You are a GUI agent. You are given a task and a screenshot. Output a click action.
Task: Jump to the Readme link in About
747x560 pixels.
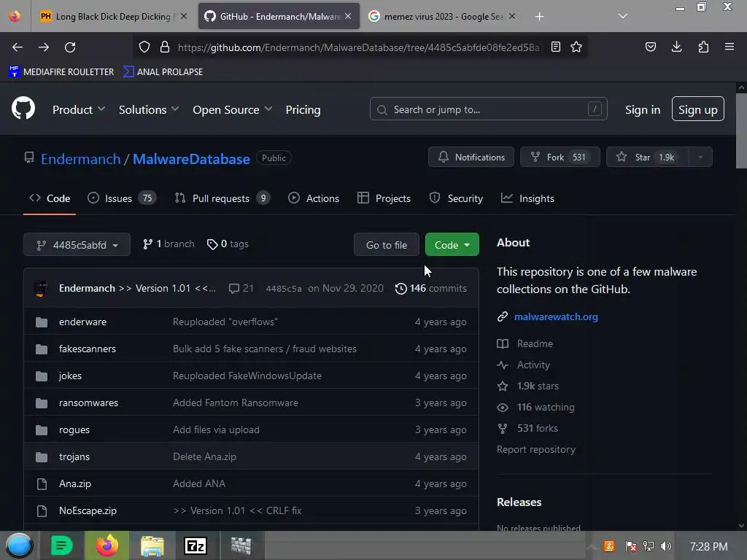click(x=525, y=344)
